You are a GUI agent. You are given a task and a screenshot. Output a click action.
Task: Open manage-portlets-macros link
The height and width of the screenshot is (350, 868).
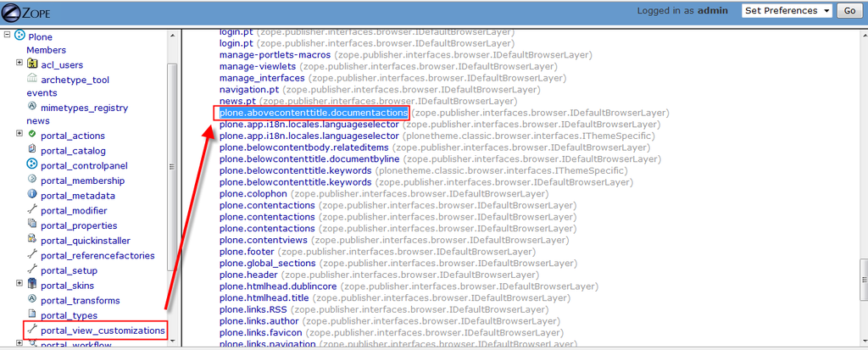[275, 55]
